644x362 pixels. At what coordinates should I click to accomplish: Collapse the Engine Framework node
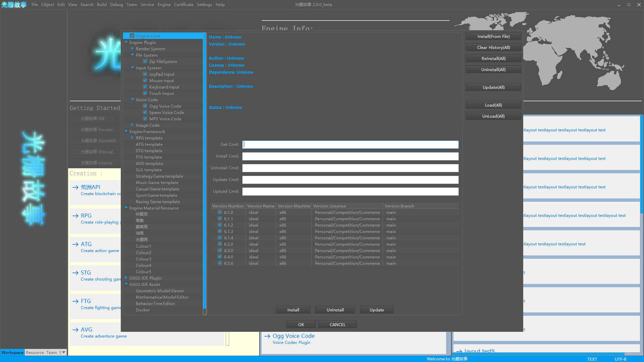tap(126, 131)
